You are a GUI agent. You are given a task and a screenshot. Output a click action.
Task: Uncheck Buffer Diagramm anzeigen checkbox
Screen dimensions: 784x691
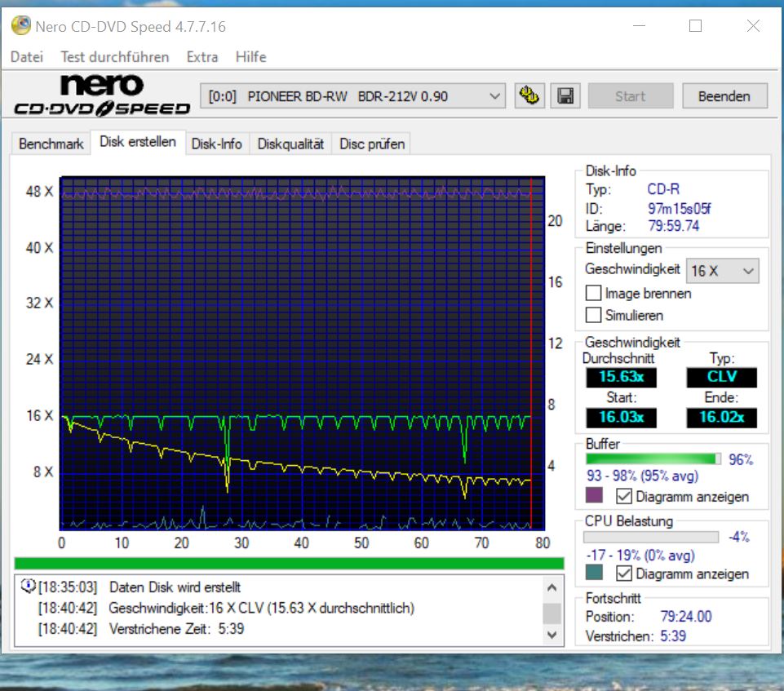click(624, 496)
